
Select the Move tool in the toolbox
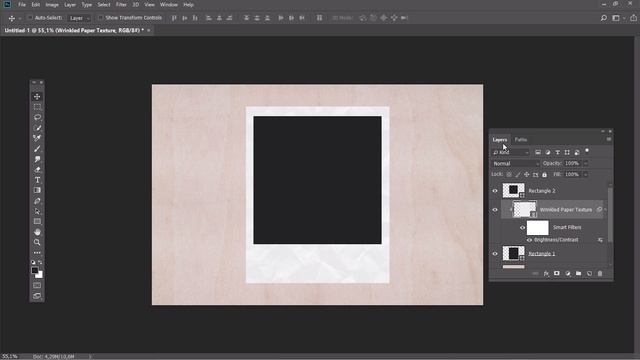(37, 97)
